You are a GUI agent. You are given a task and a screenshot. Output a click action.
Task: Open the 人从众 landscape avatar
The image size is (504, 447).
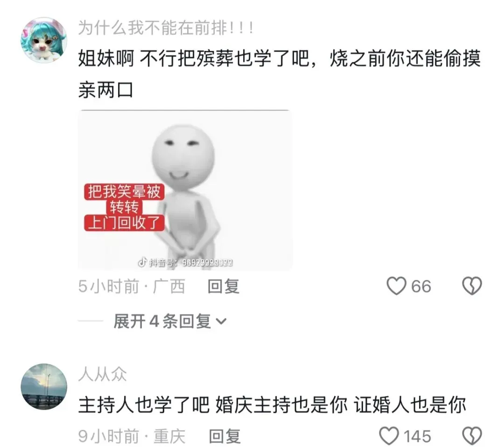click(x=44, y=387)
